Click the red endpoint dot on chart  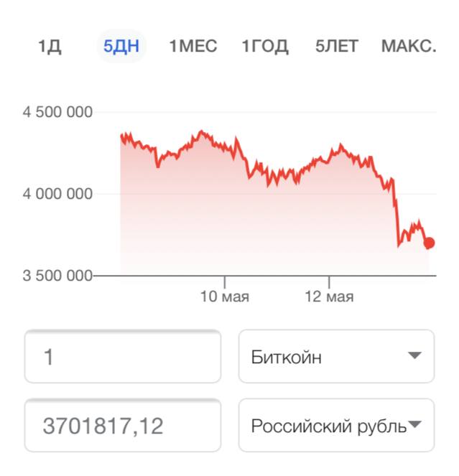click(430, 243)
